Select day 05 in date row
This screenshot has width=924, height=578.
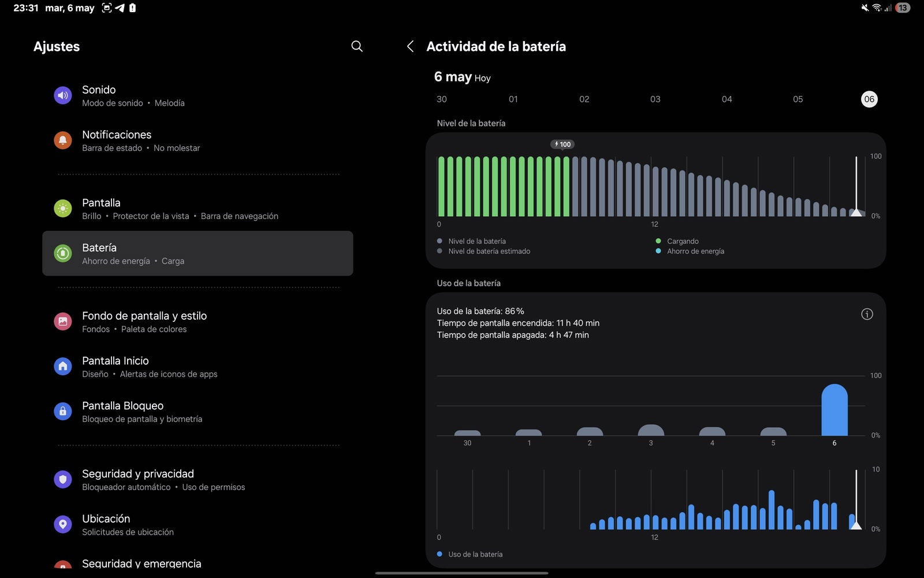pos(798,99)
